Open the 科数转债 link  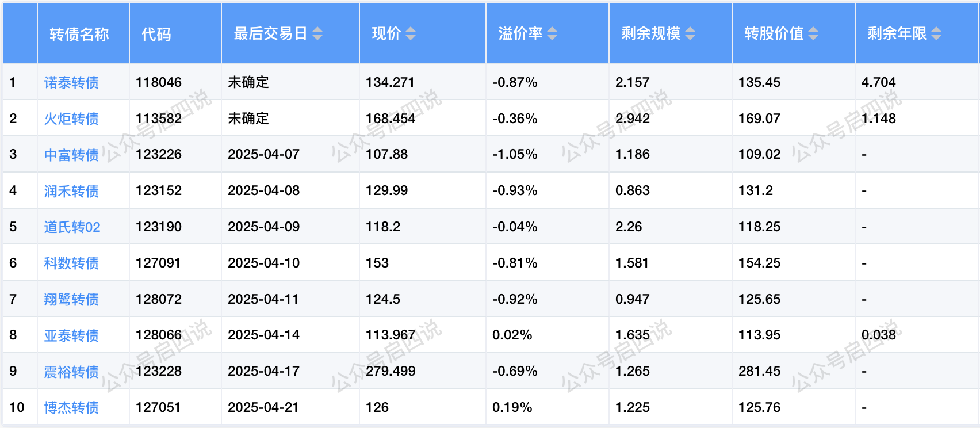71,263
